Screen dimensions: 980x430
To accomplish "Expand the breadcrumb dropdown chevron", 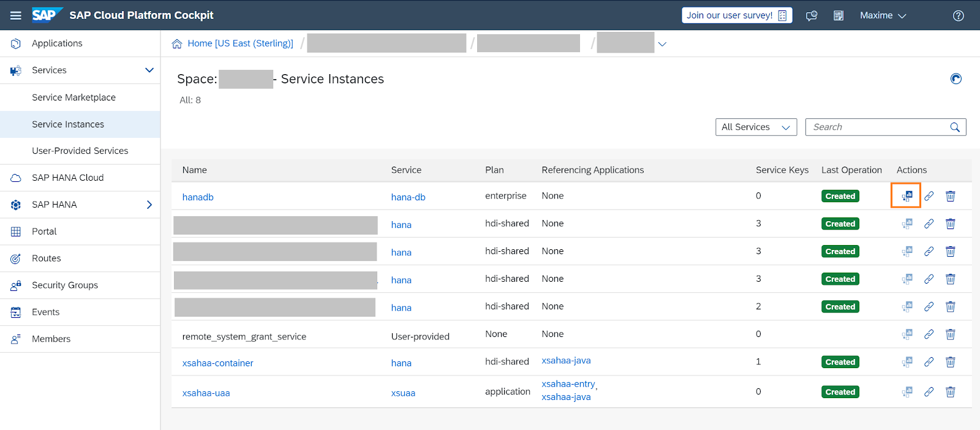I will coord(662,44).
